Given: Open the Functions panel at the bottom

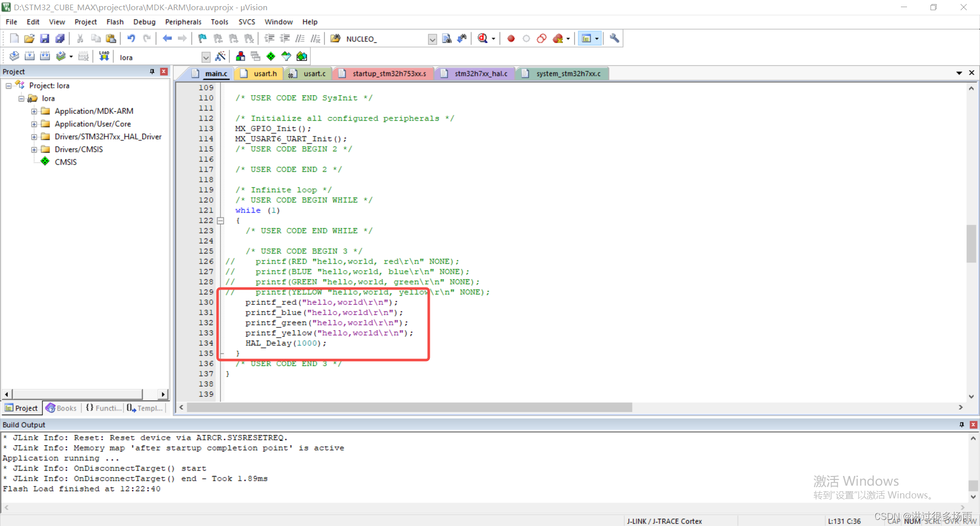Looking at the screenshot, I should pyautogui.click(x=103, y=408).
